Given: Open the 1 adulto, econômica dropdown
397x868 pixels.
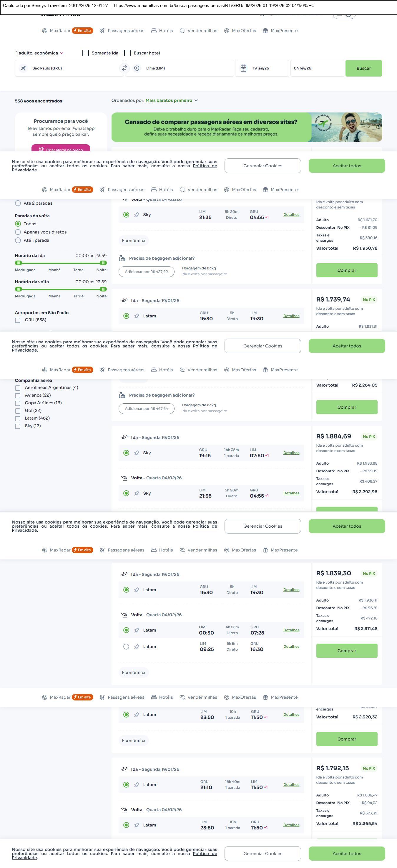Looking at the screenshot, I should pos(39,53).
